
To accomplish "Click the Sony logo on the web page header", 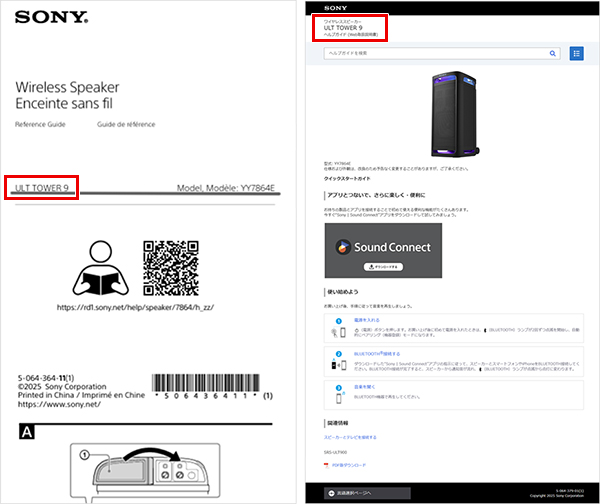I will pos(335,8).
